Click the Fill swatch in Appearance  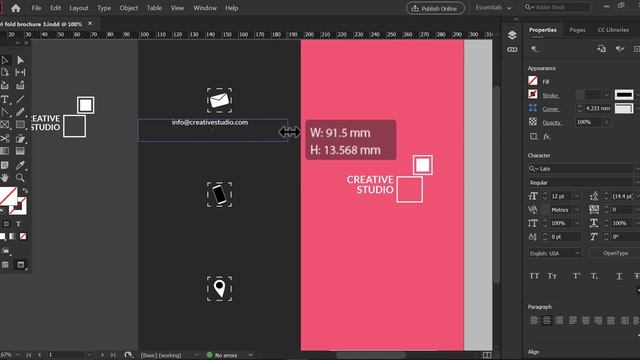[x=533, y=81]
